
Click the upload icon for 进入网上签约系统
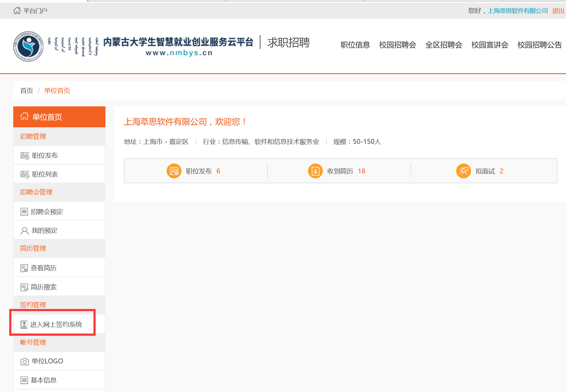point(24,325)
